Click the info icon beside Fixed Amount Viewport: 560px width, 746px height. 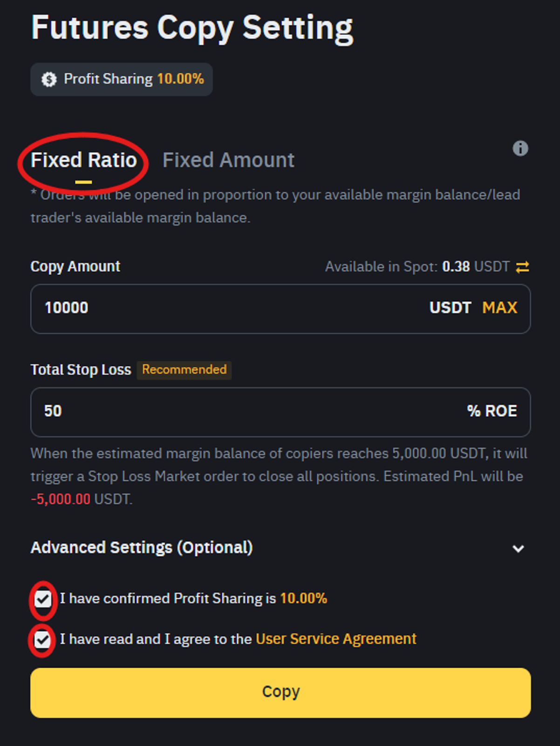[520, 149]
